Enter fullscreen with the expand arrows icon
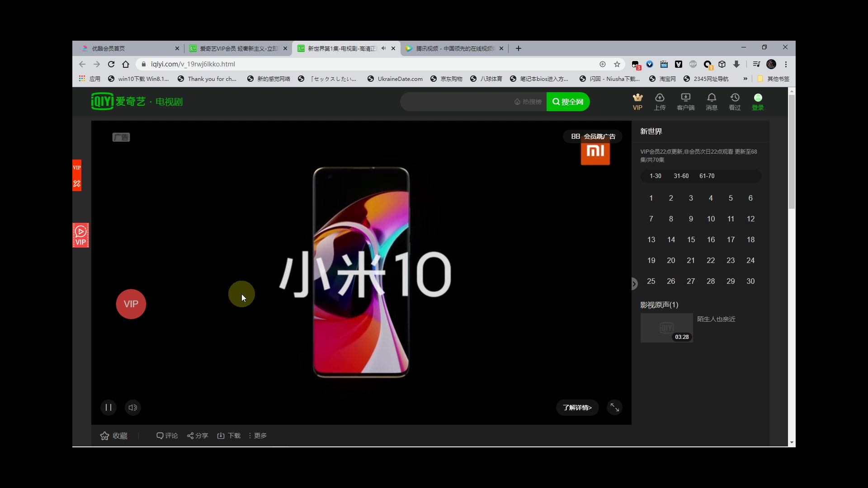The height and width of the screenshot is (488, 868). [614, 408]
